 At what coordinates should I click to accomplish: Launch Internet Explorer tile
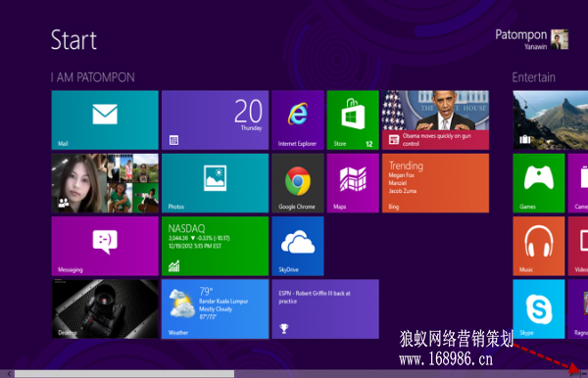pyautogui.click(x=298, y=119)
